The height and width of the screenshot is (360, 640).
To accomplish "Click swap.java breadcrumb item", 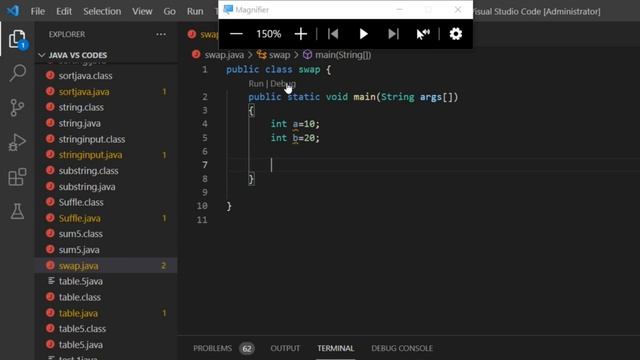I will click(224, 55).
